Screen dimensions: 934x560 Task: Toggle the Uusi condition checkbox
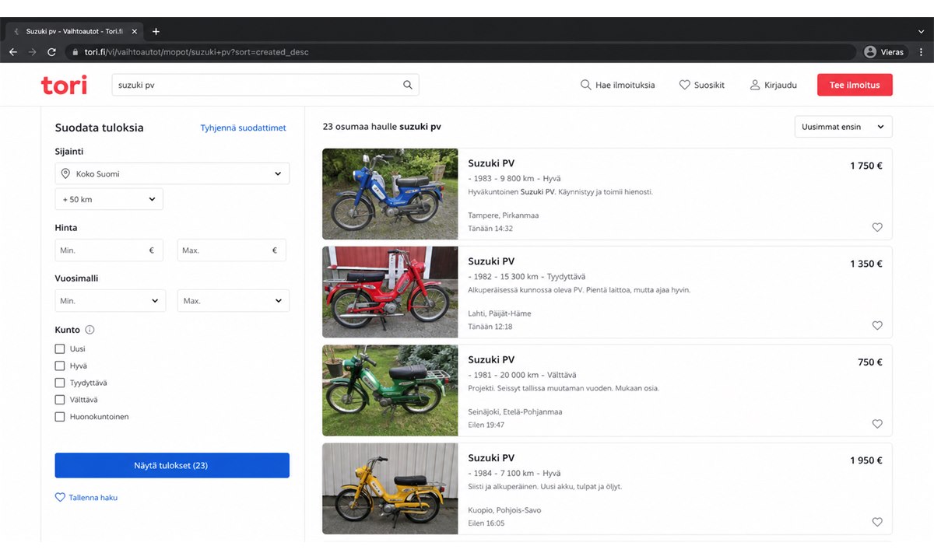point(60,349)
